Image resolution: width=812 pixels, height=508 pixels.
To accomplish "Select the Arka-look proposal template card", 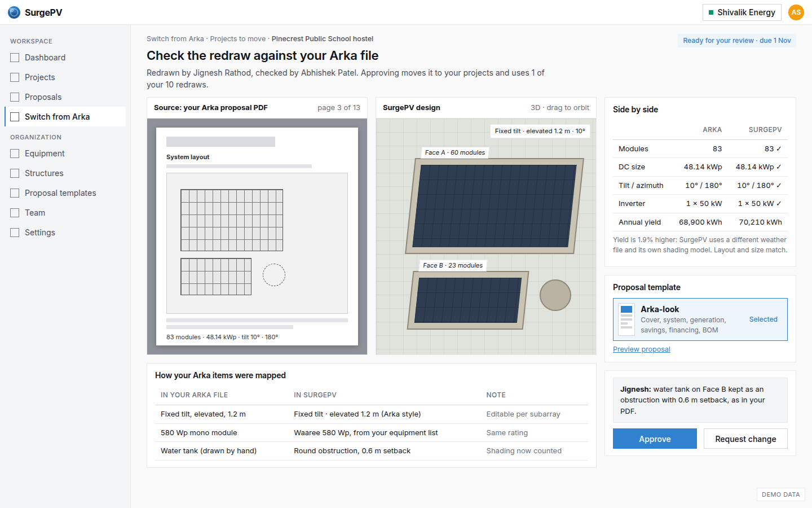I will click(700, 319).
